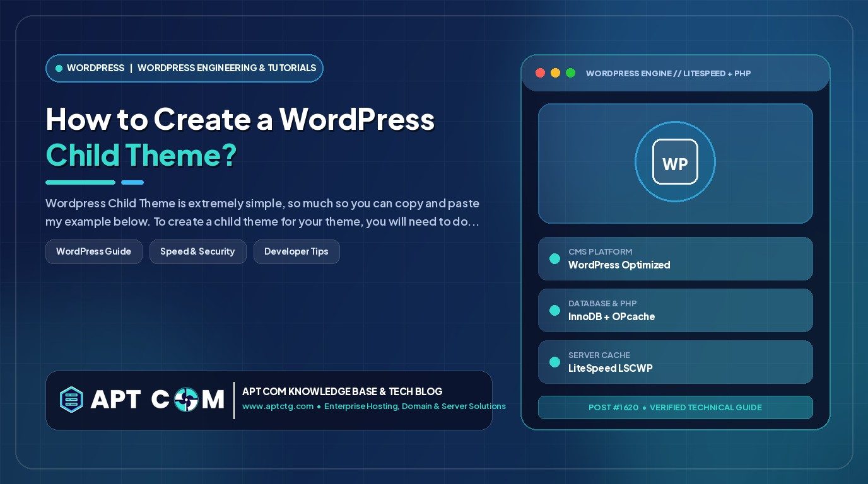Viewport: 868px width, 484px height.
Task: Click the teal dot before the WORDPRESS label
Action: pos(59,68)
